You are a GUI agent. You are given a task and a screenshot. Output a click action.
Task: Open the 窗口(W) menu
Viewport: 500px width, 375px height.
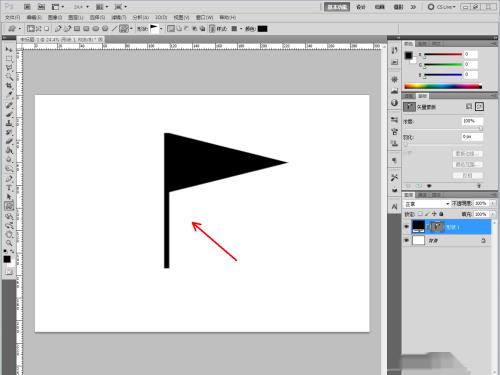click(x=204, y=17)
